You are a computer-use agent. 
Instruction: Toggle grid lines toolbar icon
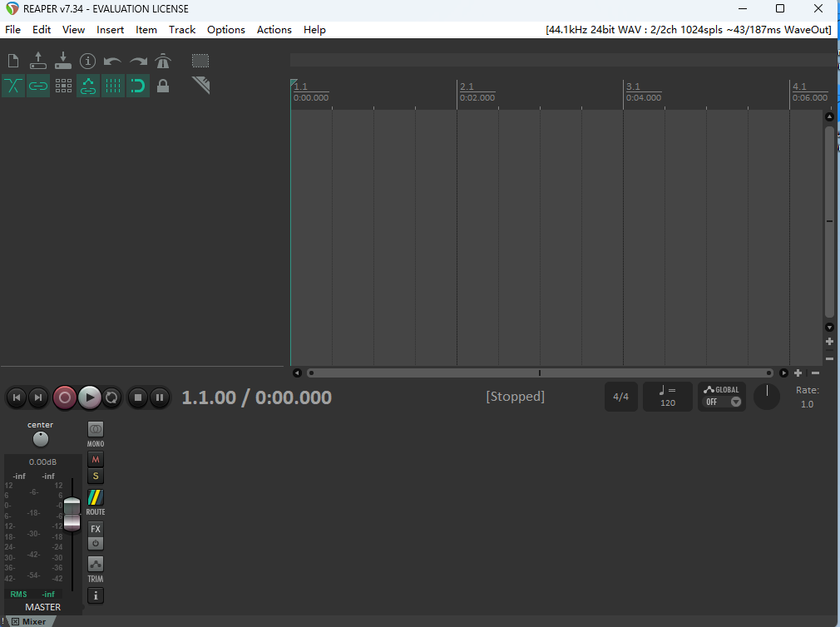point(112,86)
